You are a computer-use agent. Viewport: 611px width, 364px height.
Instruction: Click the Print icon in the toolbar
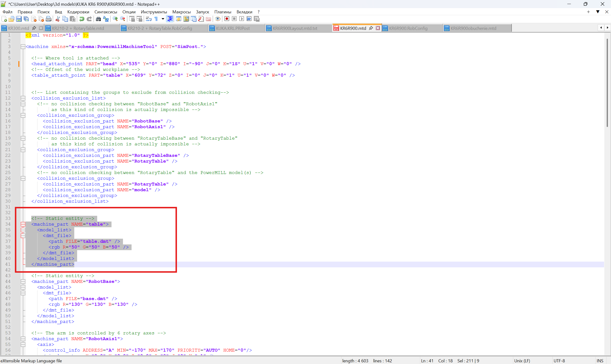tap(48, 19)
